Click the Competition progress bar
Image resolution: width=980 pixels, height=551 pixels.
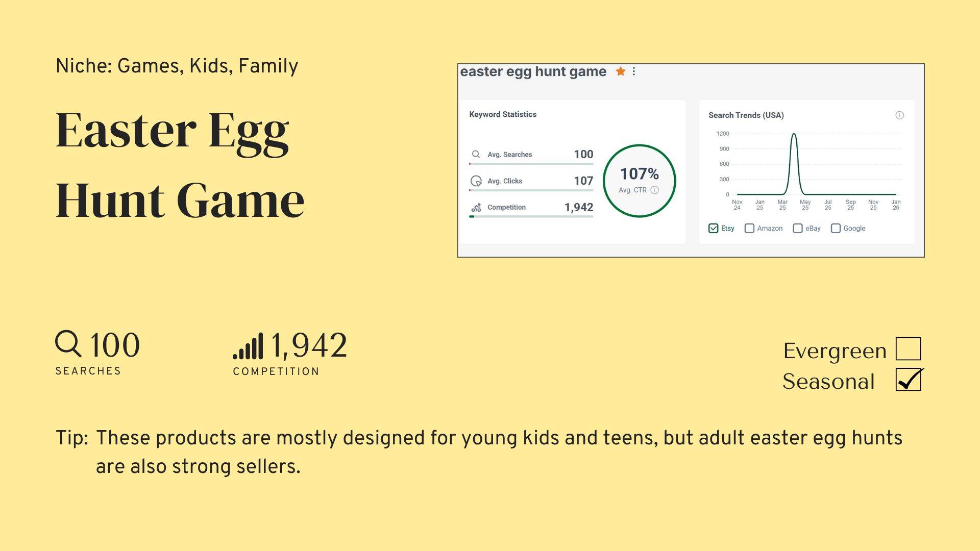pyautogui.click(x=531, y=216)
